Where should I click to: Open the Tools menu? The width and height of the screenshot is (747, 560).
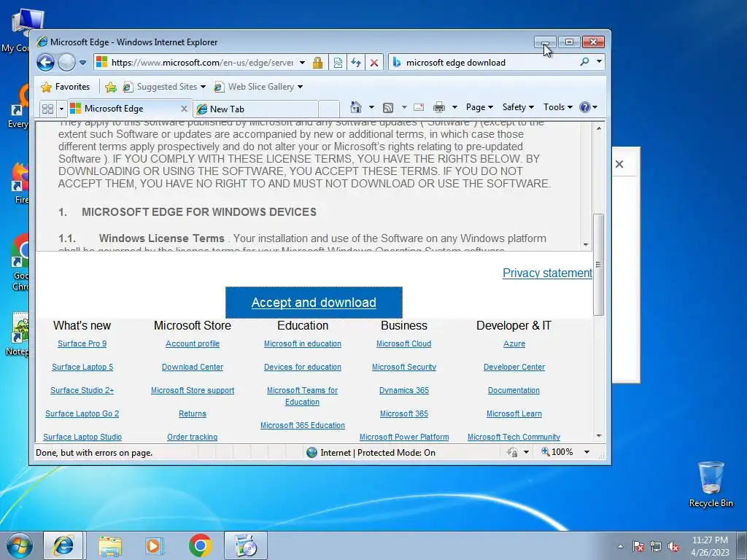click(x=558, y=107)
